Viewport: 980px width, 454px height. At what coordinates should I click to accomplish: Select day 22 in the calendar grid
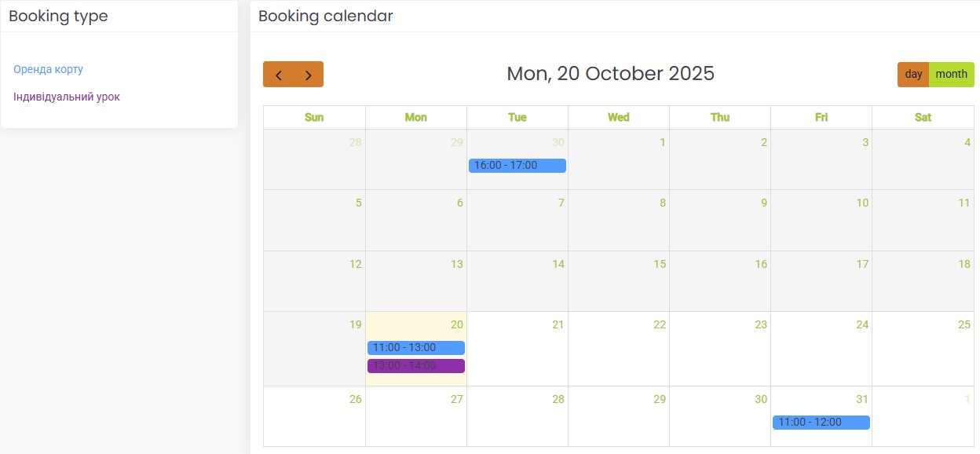(x=659, y=324)
